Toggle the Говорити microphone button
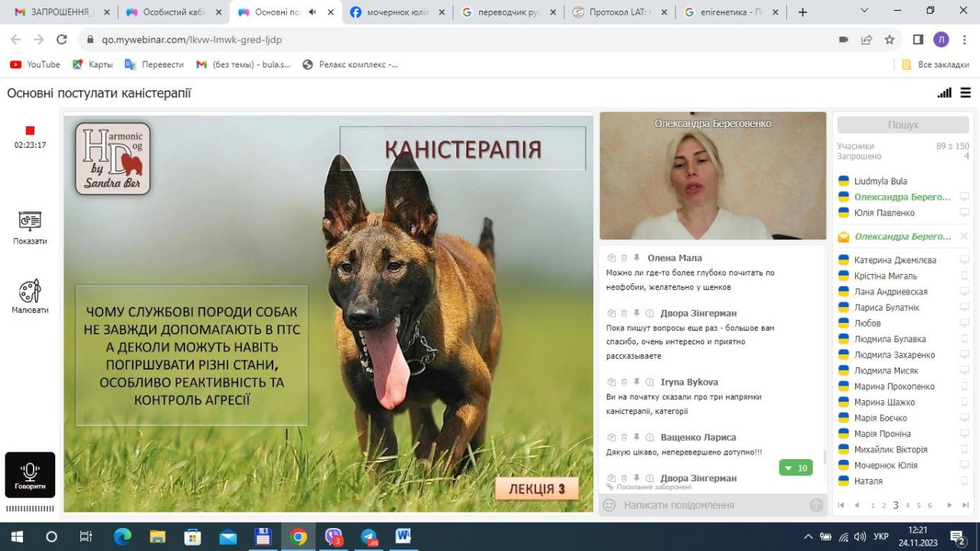980x551 pixels. pos(30,474)
